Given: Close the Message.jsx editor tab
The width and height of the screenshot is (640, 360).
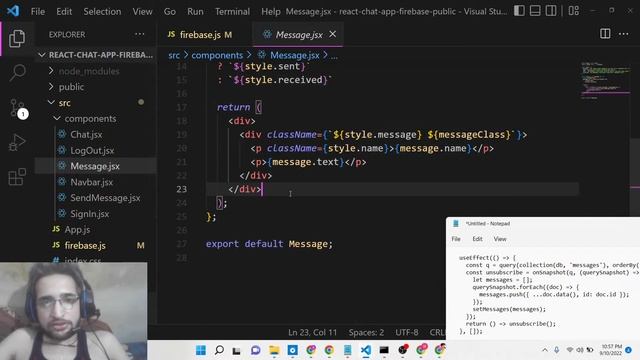Looking at the screenshot, I should 333,34.
